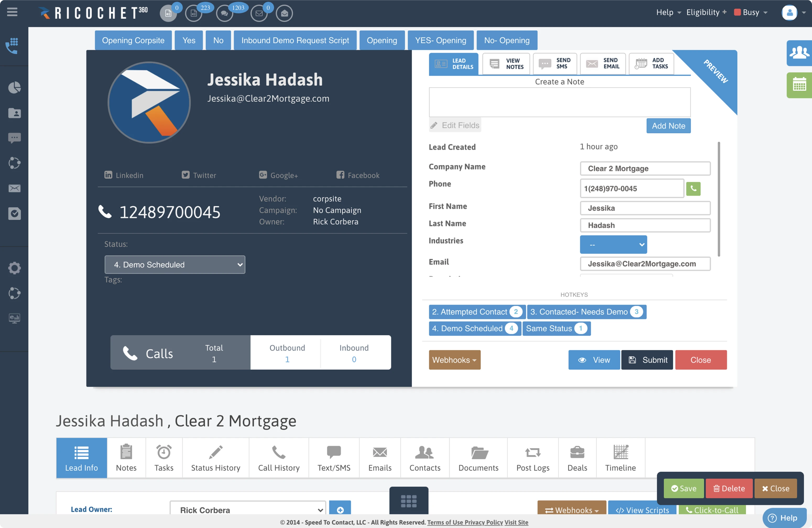Screen dimensions: 812x528
Task: Expand the Industries dropdown
Action: (613, 245)
